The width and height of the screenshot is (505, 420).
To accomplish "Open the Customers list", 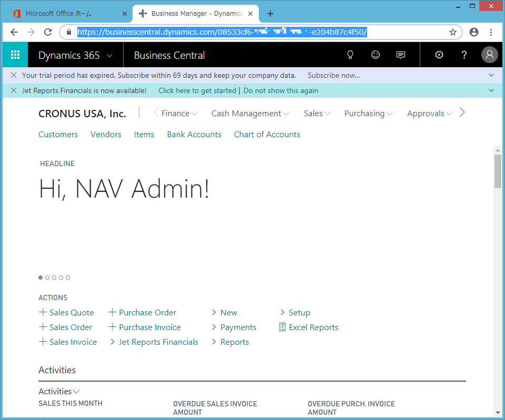I will pyautogui.click(x=58, y=134).
